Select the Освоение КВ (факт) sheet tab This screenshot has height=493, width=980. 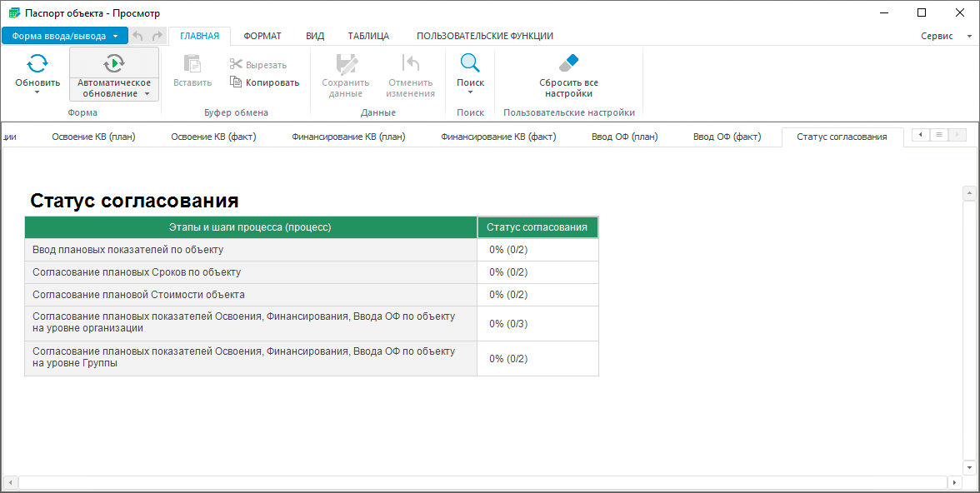pyautogui.click(x=213, y=137)
